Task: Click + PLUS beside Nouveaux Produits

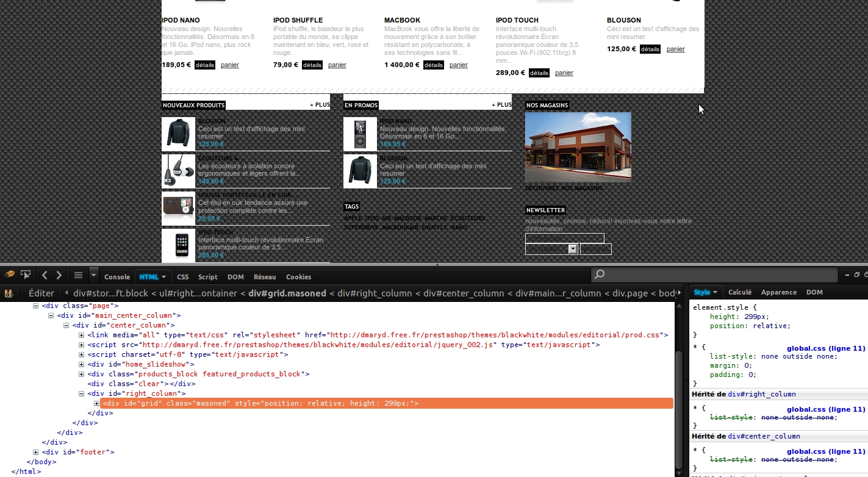Action: point(320,105)
